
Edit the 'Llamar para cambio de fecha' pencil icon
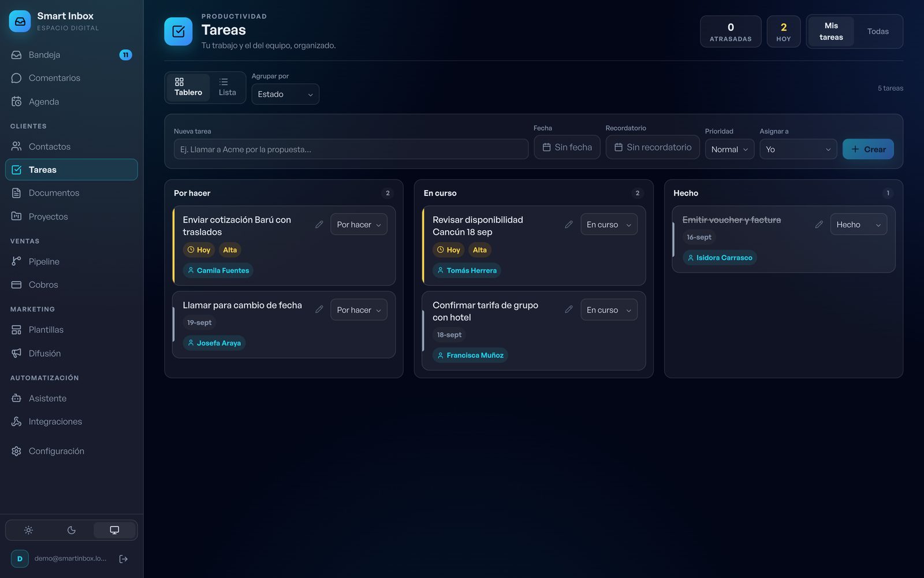(319, 310)
